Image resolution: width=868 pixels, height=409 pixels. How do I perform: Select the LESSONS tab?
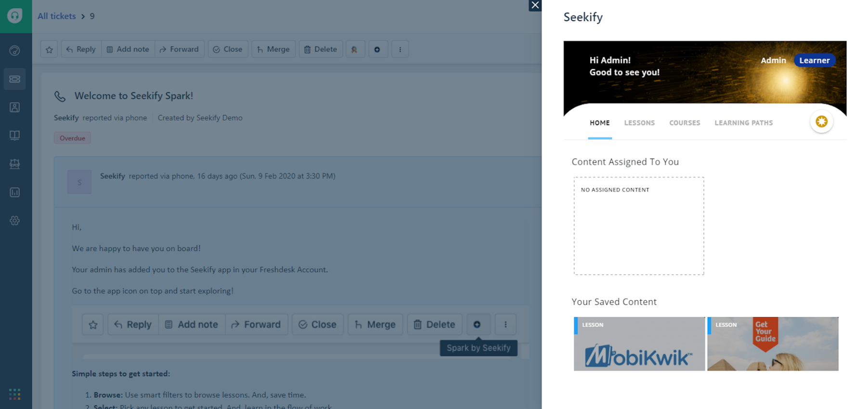tap(639, 123)
